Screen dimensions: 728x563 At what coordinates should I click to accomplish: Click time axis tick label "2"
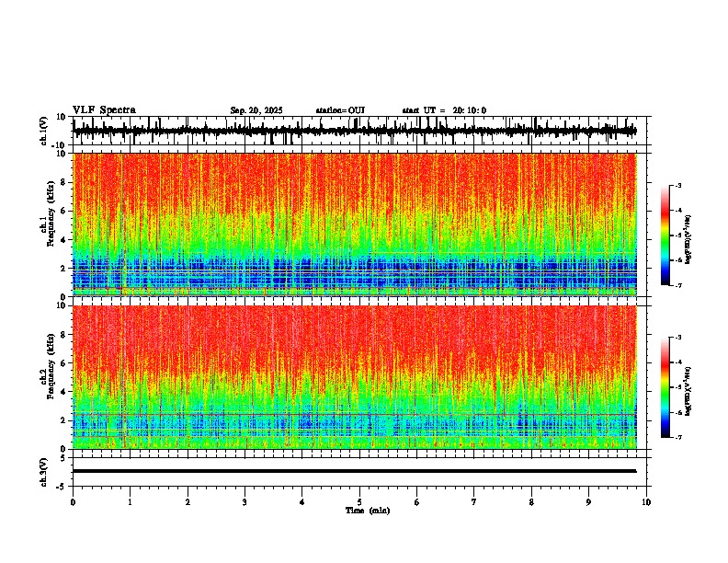pos(188,502)
